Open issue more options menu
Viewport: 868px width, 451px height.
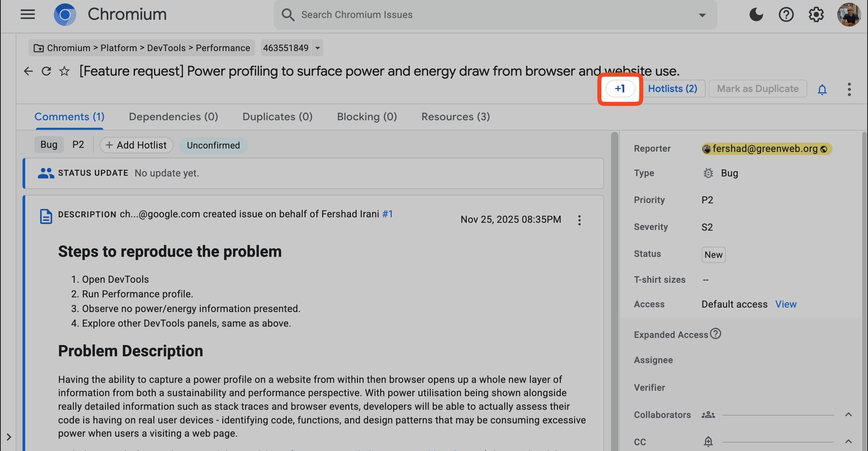tap(849, 89)
